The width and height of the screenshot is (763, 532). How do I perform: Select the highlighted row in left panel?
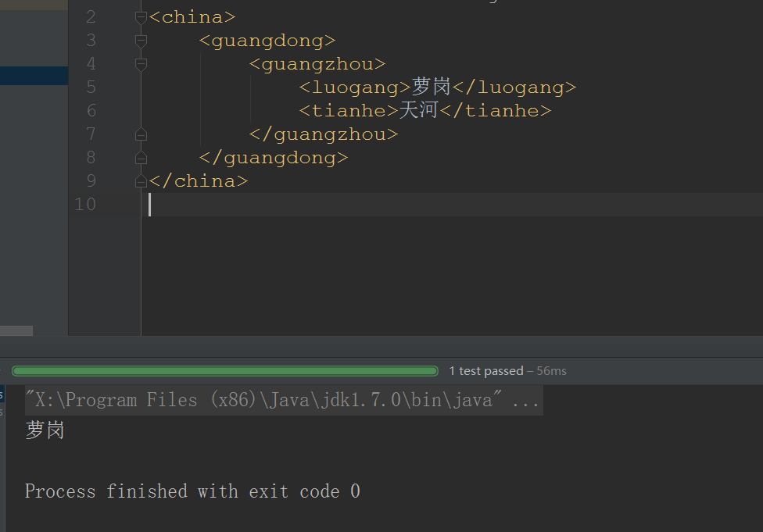(x=34, y=76)
